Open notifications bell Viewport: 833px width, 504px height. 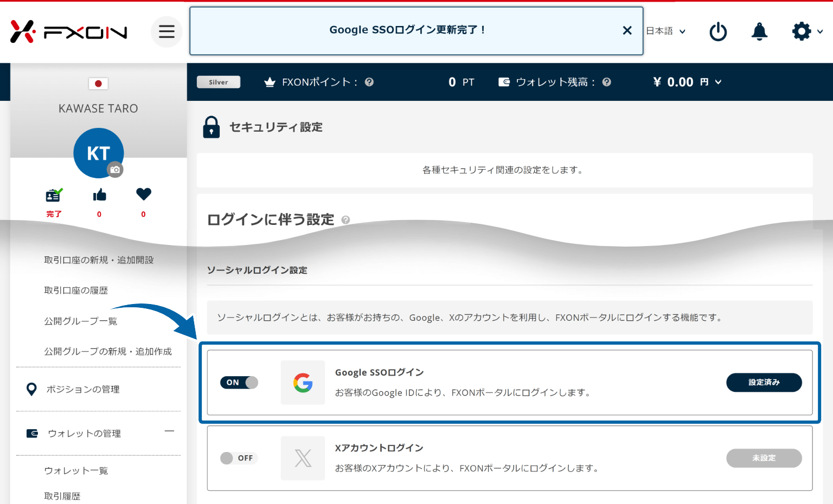tap(759, 31)
